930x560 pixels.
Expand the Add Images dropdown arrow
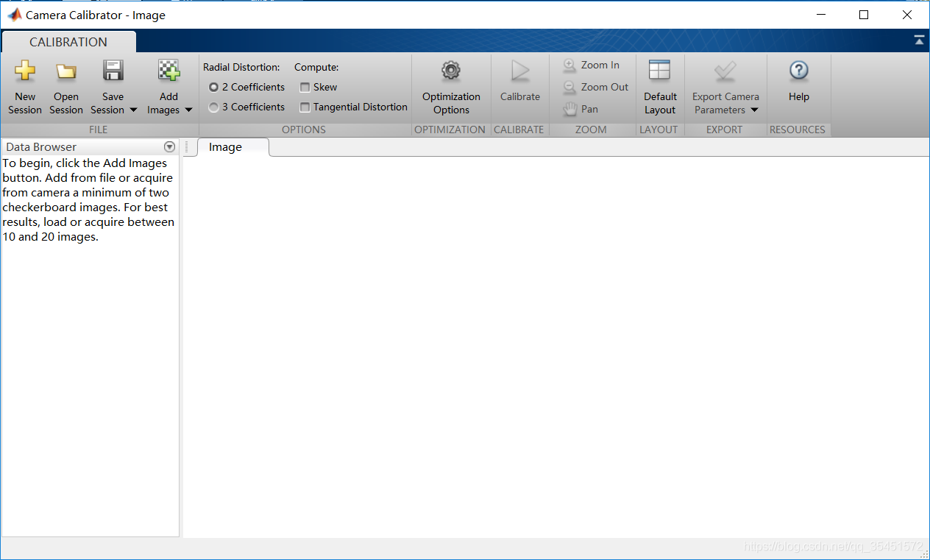coord(188,110)
